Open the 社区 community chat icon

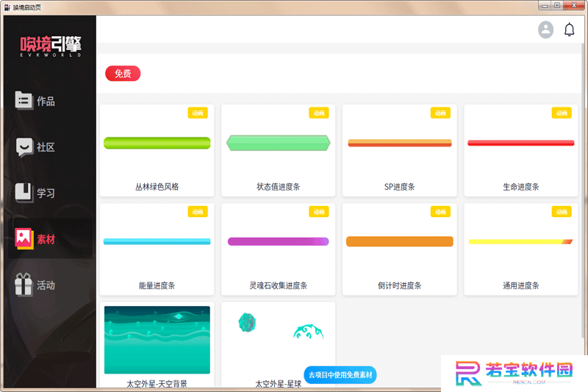point(24,147)
